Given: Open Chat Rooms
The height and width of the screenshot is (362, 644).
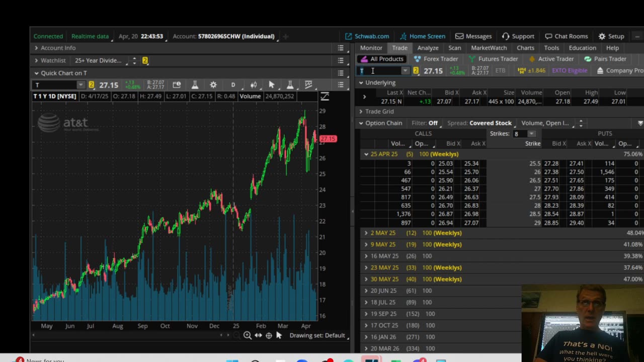Looking at the screenshot, I should pos(566,36).
